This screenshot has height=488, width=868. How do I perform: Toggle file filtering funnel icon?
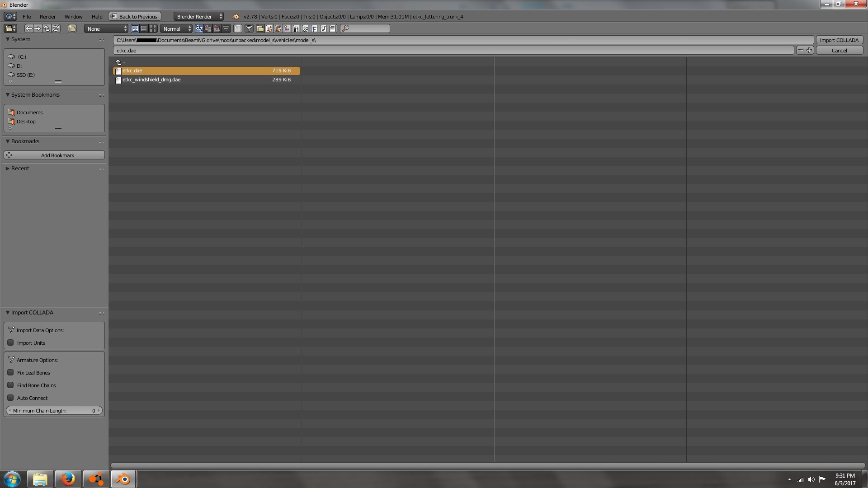pos(249,28)
